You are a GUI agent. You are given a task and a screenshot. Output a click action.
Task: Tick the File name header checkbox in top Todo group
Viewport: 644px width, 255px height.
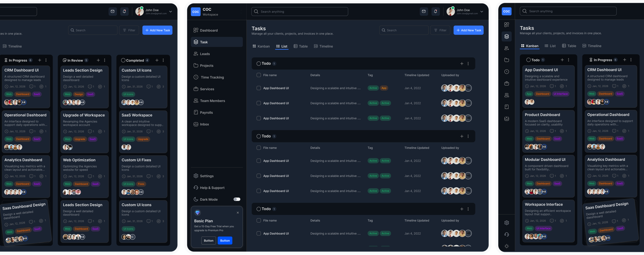click(258, 75)
